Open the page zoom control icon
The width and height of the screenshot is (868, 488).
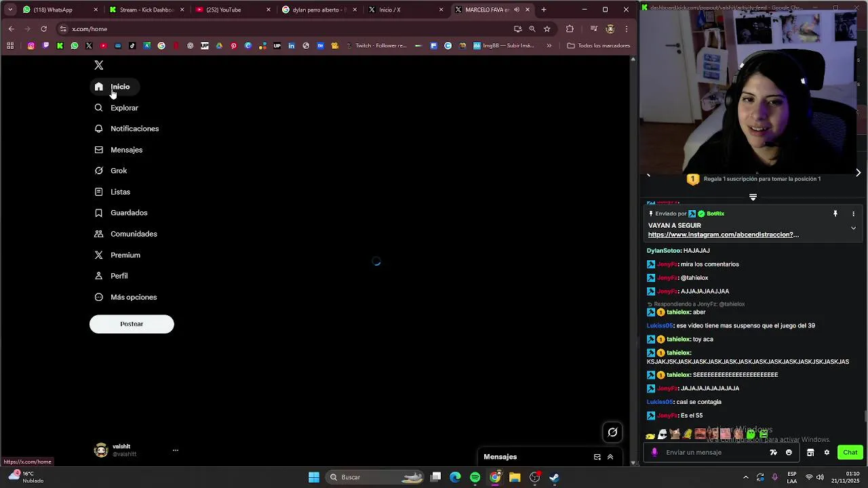532,29
